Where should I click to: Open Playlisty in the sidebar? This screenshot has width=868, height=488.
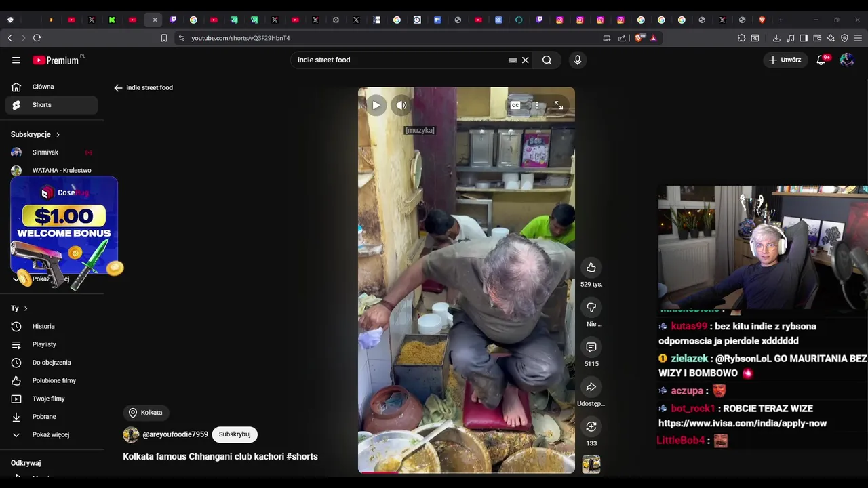(x=52, y=344)
